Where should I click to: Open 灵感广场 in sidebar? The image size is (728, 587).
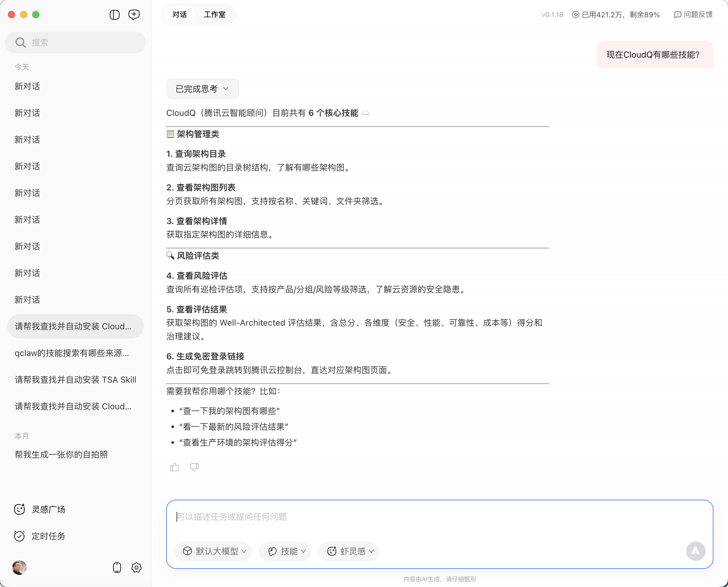(x=48, y=509)
